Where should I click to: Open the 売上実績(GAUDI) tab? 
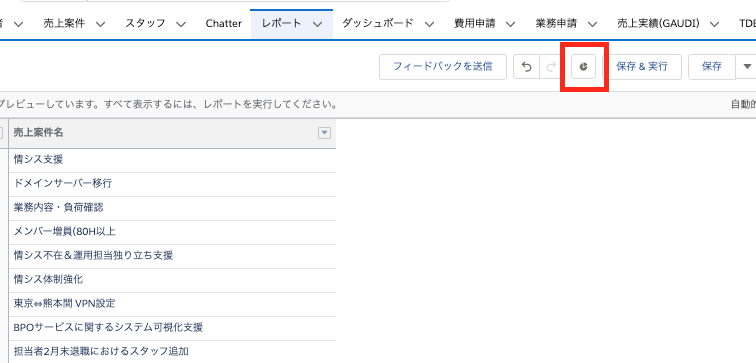pyautogui.click(x=658, y=23)
